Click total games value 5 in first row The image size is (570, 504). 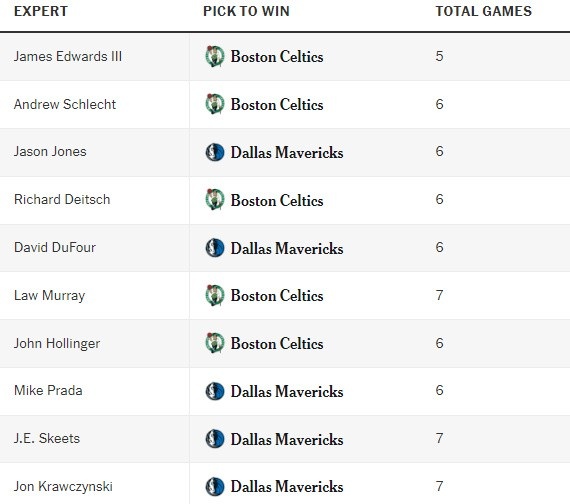(x=439, y=56)
